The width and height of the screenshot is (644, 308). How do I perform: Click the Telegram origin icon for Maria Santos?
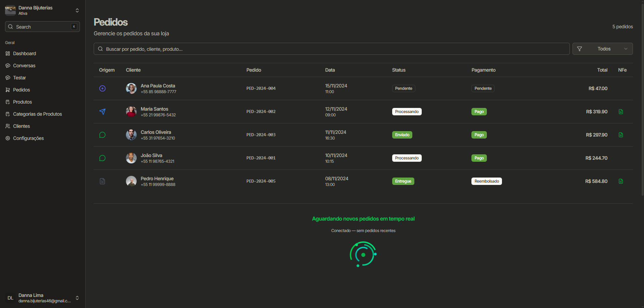(102, 111)
